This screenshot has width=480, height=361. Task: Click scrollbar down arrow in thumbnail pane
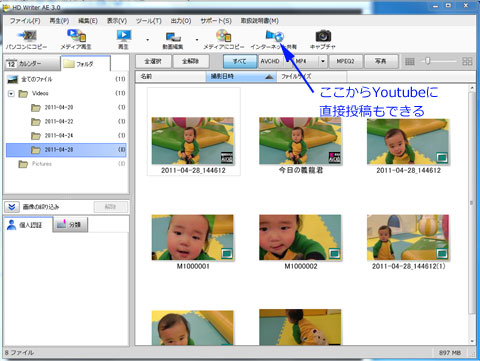pos(472,341)
